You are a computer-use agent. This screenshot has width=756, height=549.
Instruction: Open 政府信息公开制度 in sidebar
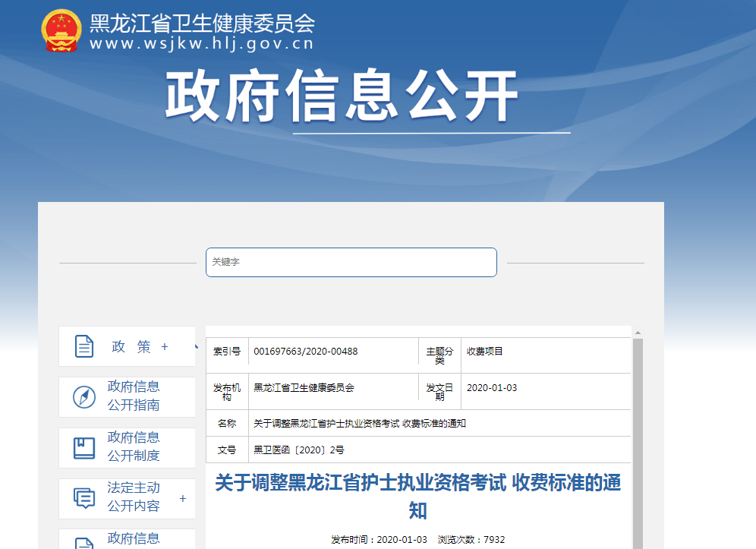[134, 446]
